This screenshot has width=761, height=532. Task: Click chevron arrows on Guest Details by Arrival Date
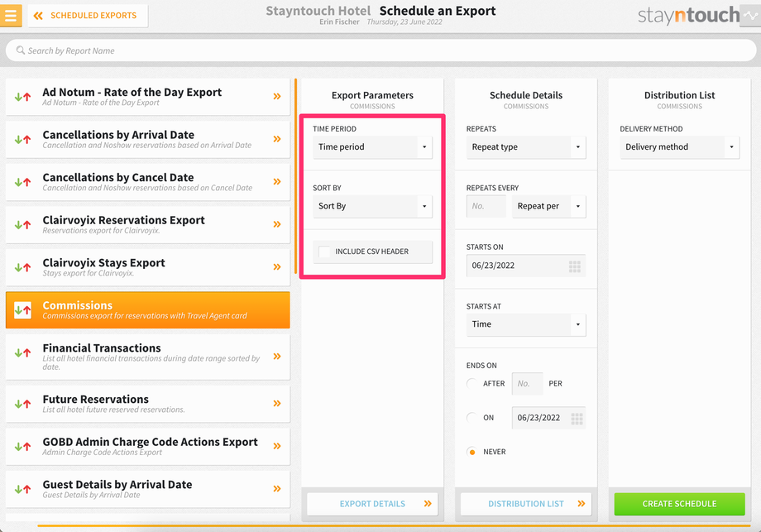click(x=277, y=489)
